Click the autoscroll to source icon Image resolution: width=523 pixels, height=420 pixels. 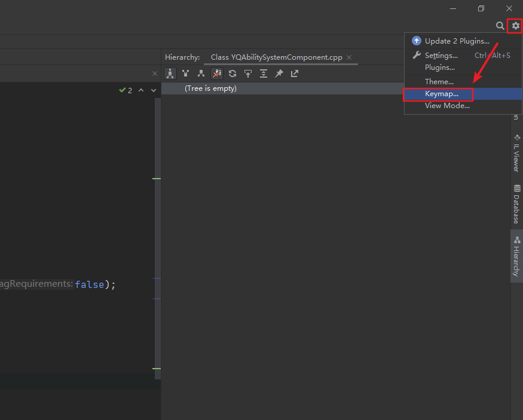[x=248, y=73]
